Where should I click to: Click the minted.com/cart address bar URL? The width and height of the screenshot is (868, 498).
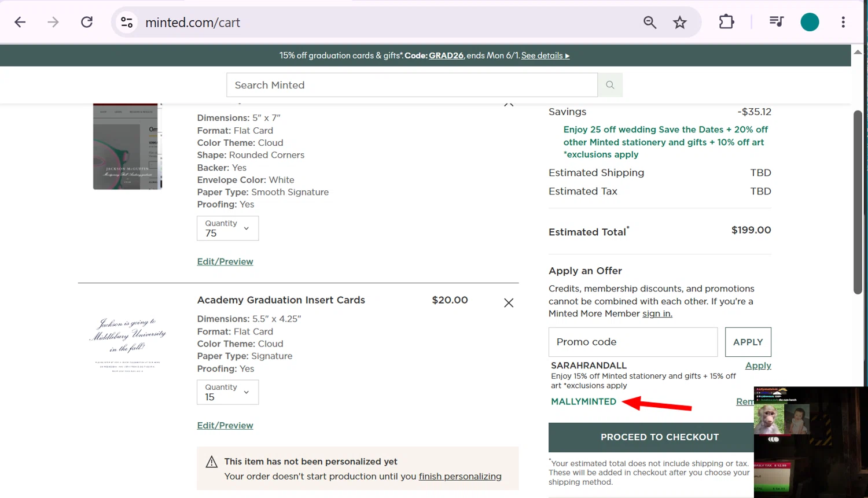coord(193,23)
